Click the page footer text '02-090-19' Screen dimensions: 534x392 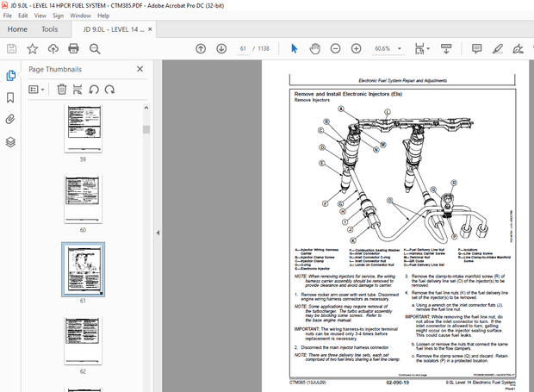[397, 383]
